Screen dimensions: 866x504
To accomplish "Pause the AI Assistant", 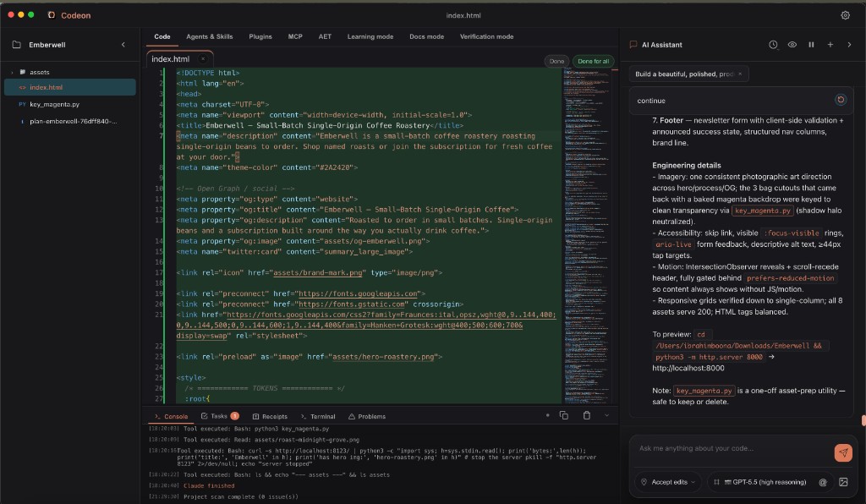I will [811, 45].
